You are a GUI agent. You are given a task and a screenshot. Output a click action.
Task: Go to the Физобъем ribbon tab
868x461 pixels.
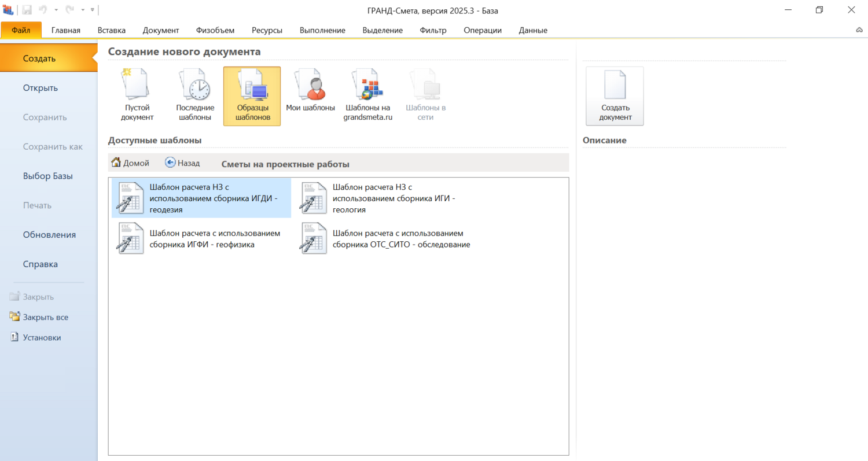[x=215, y=30]
